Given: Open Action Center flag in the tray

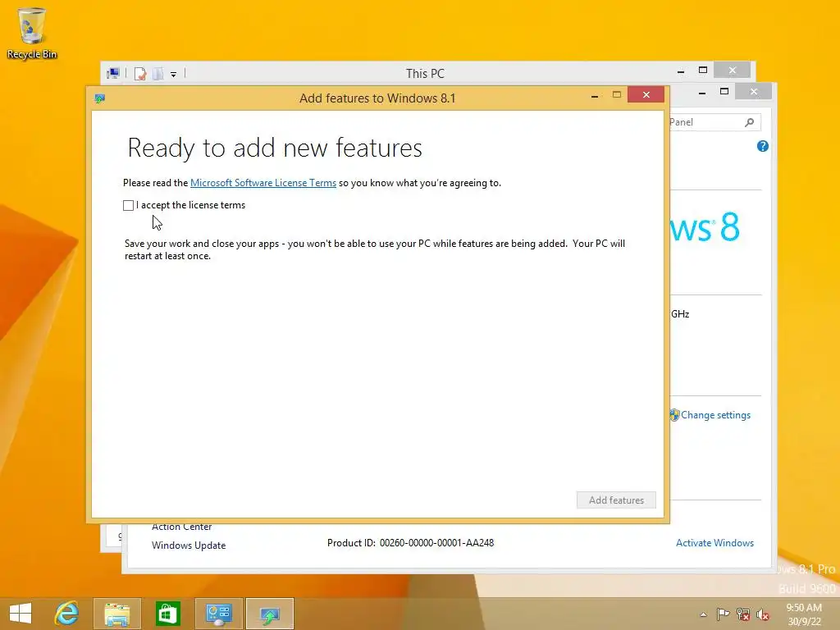Looking at the screenshot, I should [723, 614].
